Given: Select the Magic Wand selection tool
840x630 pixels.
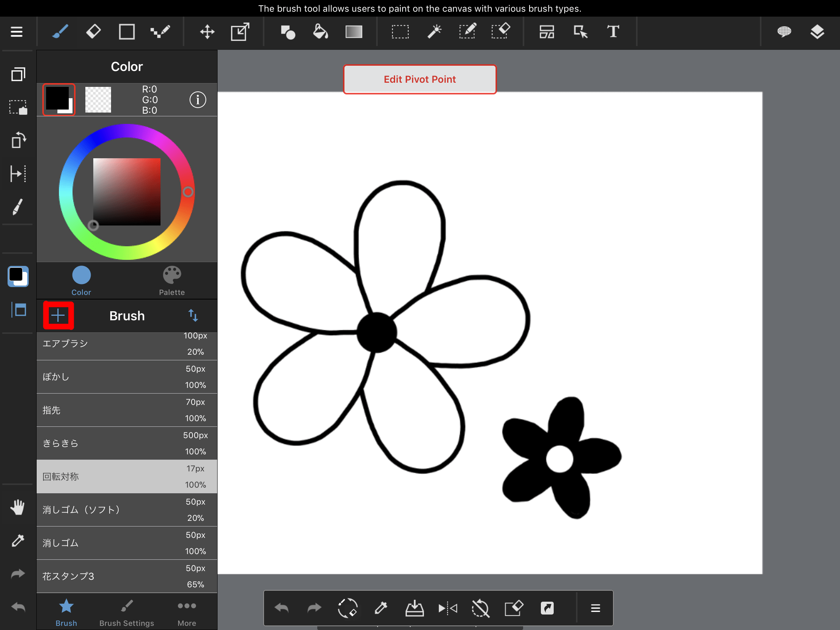Looking at the screenshot, I should (x=434, y=32).
